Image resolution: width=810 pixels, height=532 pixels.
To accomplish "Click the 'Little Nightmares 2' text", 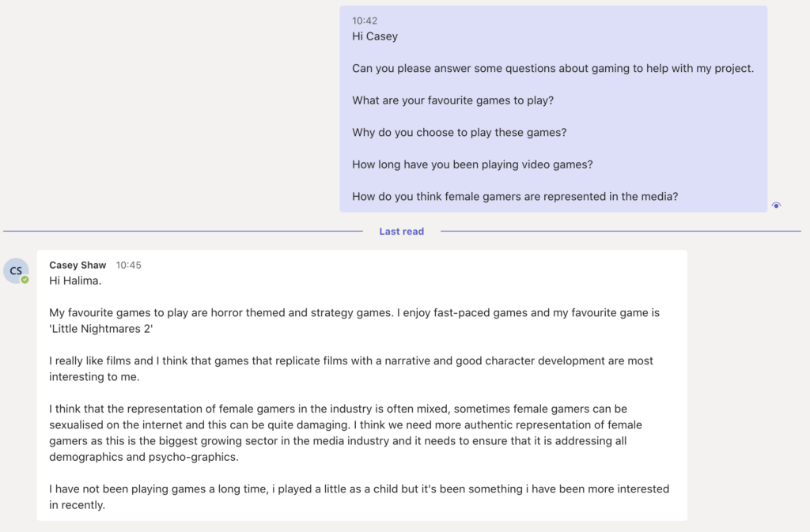I will [x=101, y=329].
